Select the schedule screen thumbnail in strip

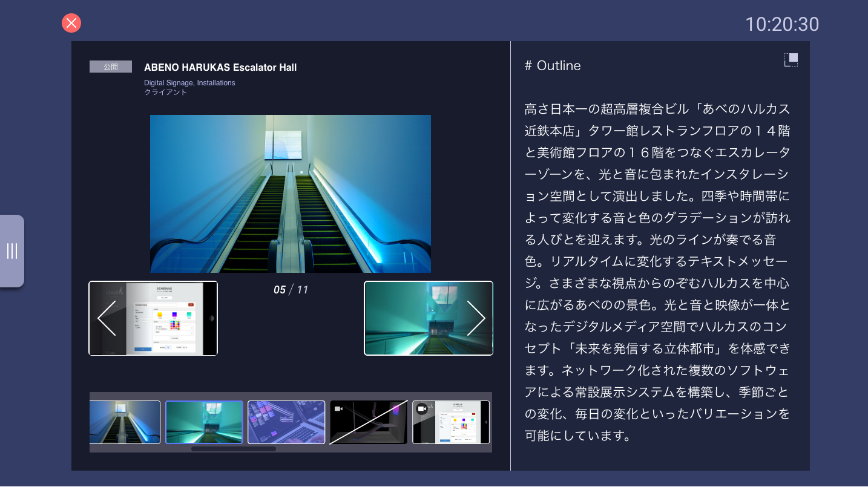451,422
